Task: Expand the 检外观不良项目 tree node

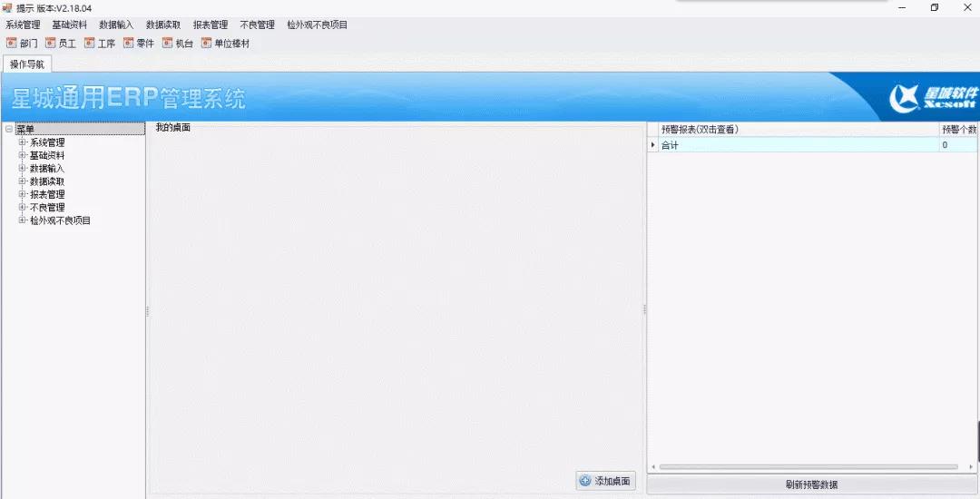Action: coord(22,220)
